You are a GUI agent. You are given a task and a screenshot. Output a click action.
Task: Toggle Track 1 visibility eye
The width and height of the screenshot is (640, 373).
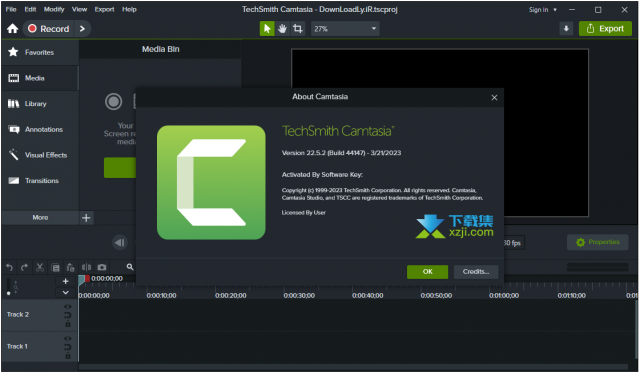point(68,338)
